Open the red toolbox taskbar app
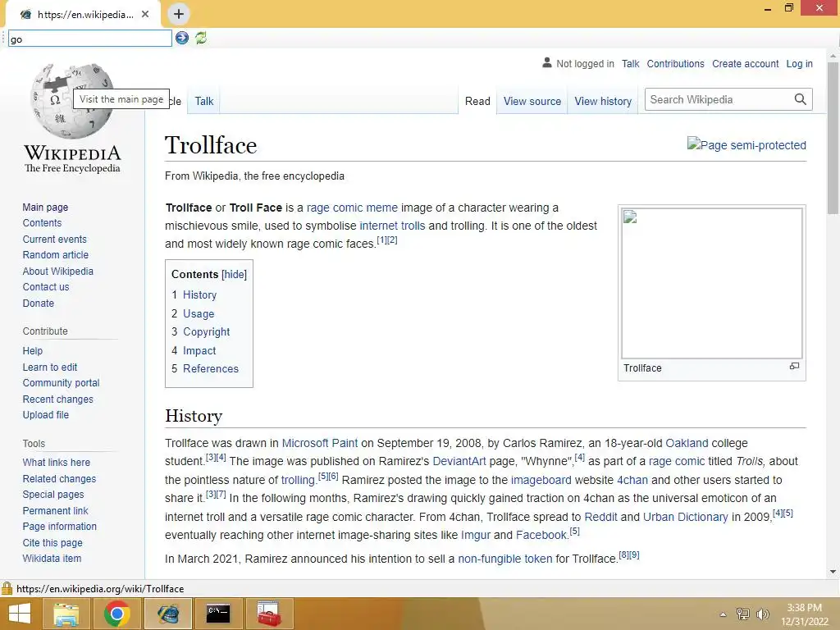 [269, 614]
